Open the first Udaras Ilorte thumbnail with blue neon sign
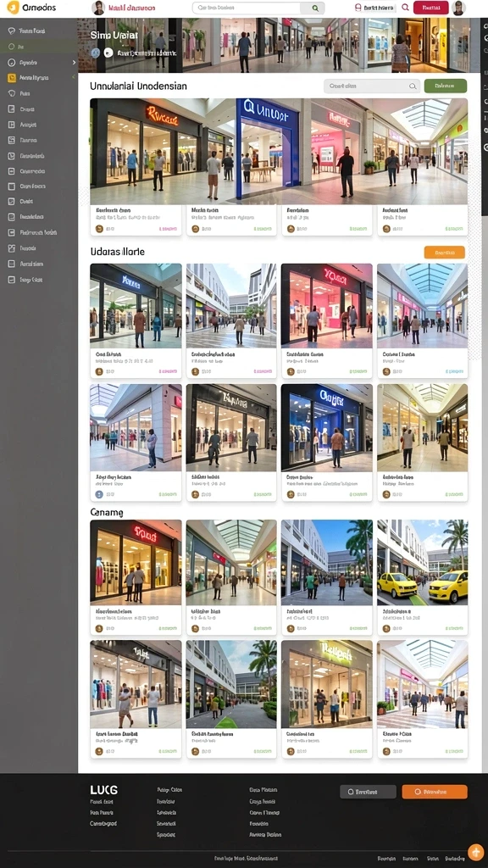The width and height of the screenshot is (488, 868). [x=136, y=305]
